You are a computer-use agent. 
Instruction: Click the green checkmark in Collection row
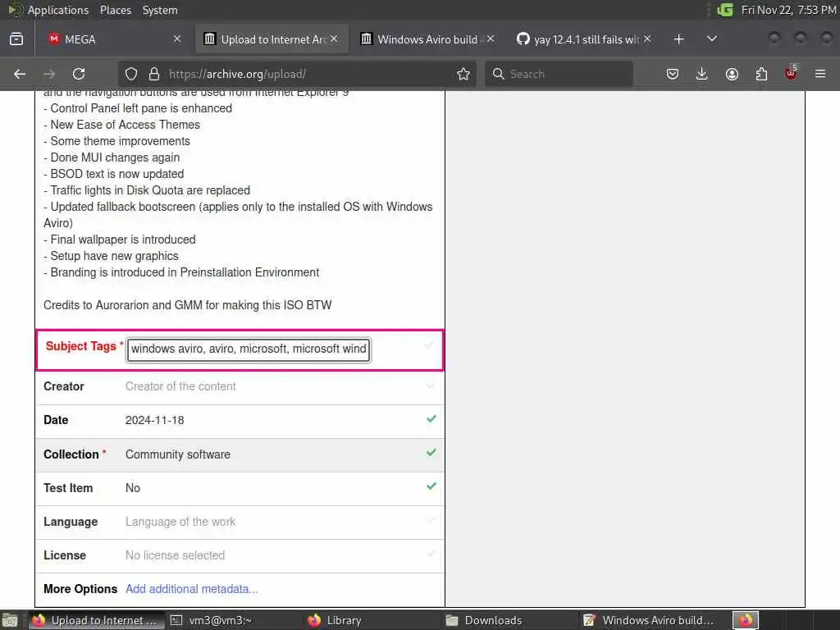431,453
